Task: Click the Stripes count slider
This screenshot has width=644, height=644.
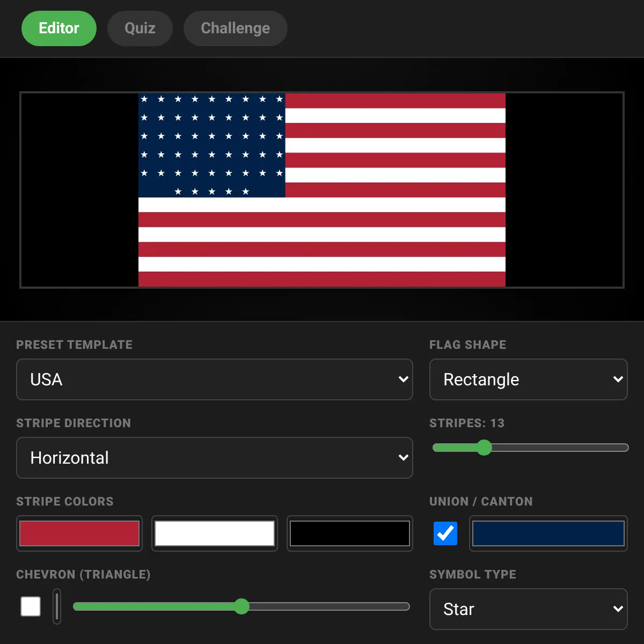Action: pyautogui.click(x=530, y=448)
